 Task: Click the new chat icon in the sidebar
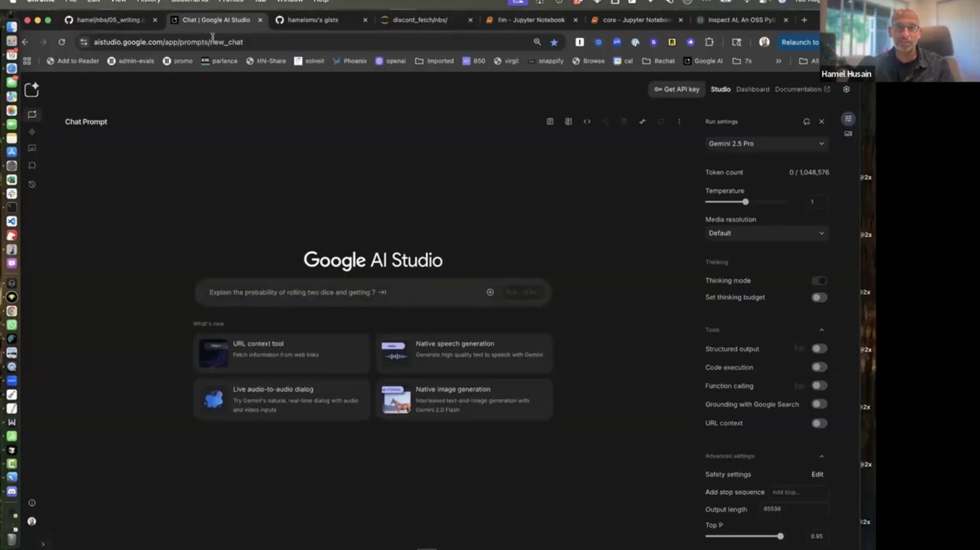tap(32, 90)
